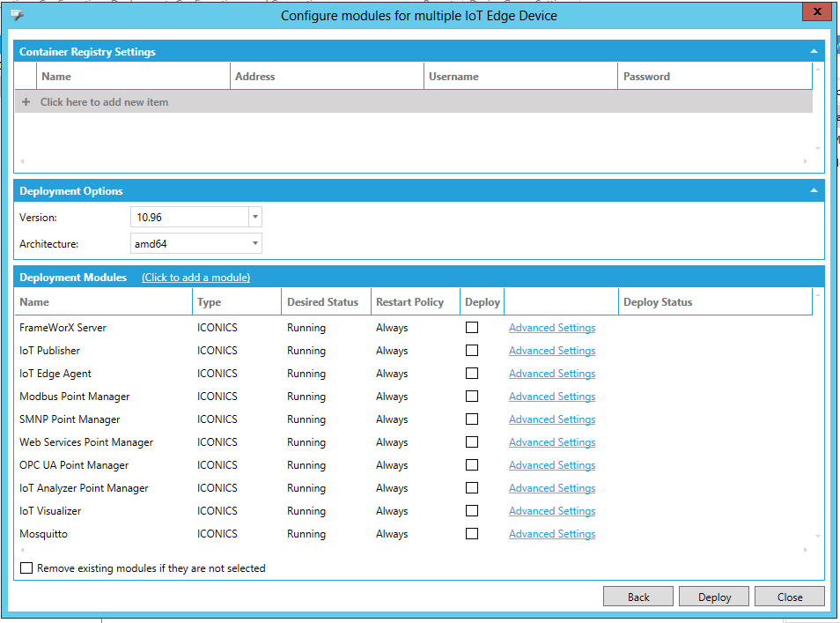Click ICONICS type for OPC UA Point Manager

click(x=217, y=465)
